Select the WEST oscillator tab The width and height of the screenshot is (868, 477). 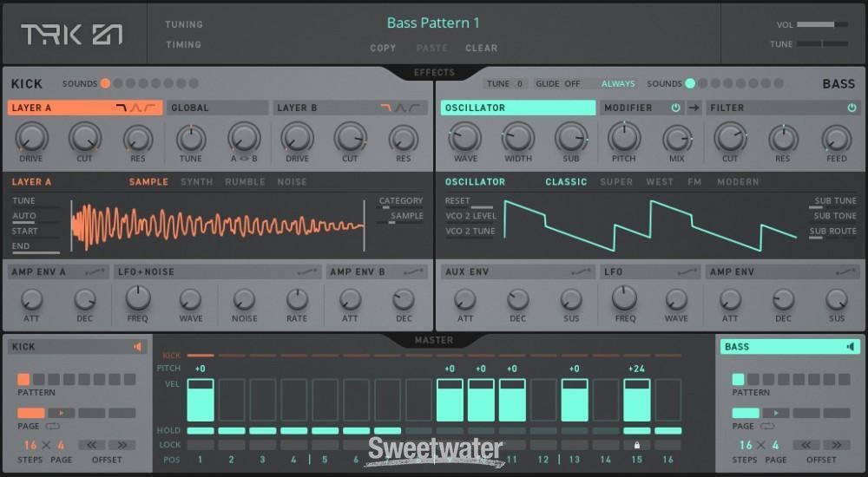coord(660,181)
